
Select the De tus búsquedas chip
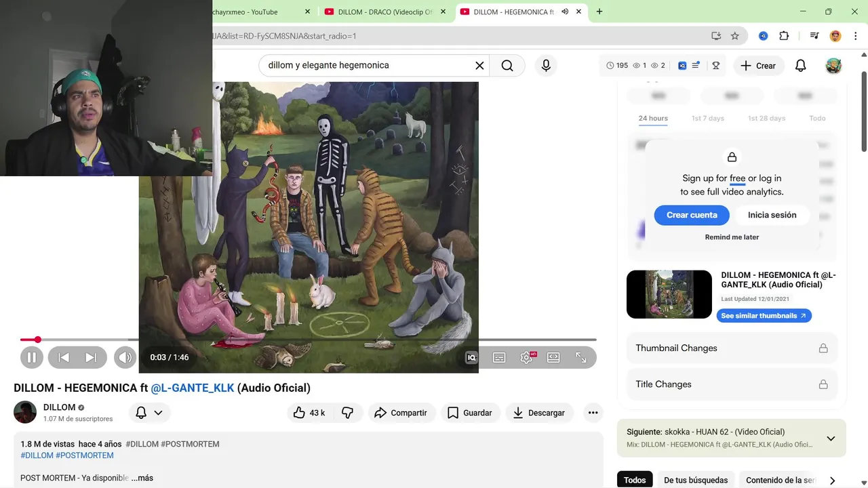[696, 480]
